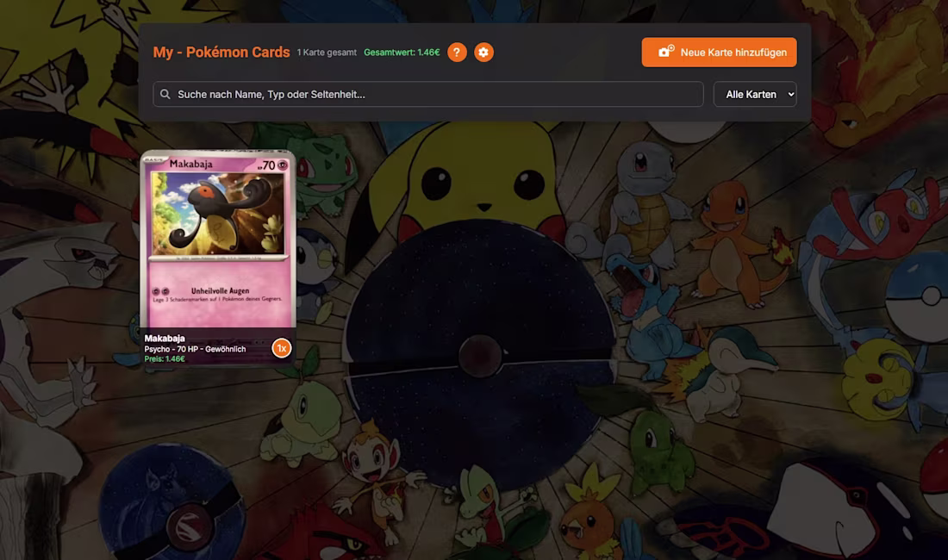Click the card info overlay showing Psycho 70 HP
Image resolution: width=948 pixels, height=560 pixels.
(195, 349)
